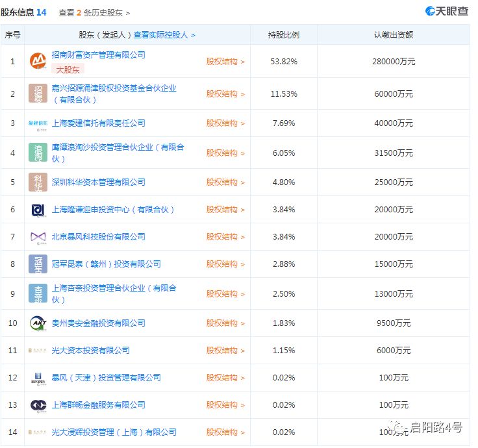Image resolution: width=478 pixels, height=448 pixels.
Task: Click the 招商财富资产管理有限公司 logo icon
Action: [x=38, y=61]
